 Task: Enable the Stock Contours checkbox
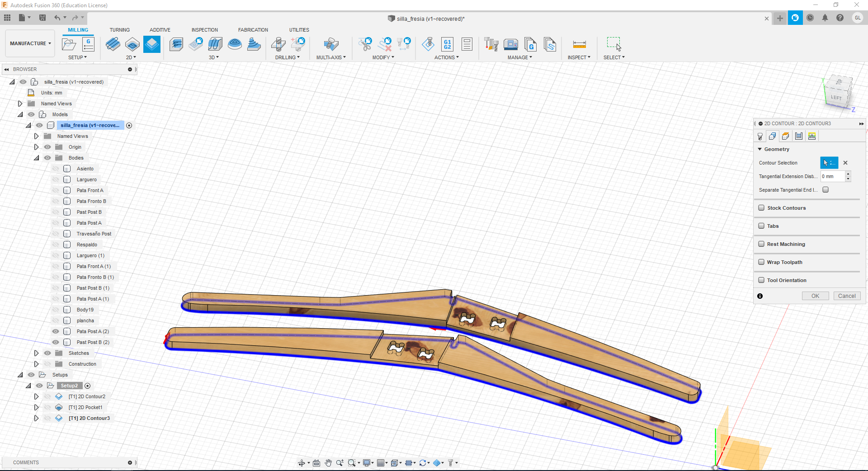pos(761,208)
